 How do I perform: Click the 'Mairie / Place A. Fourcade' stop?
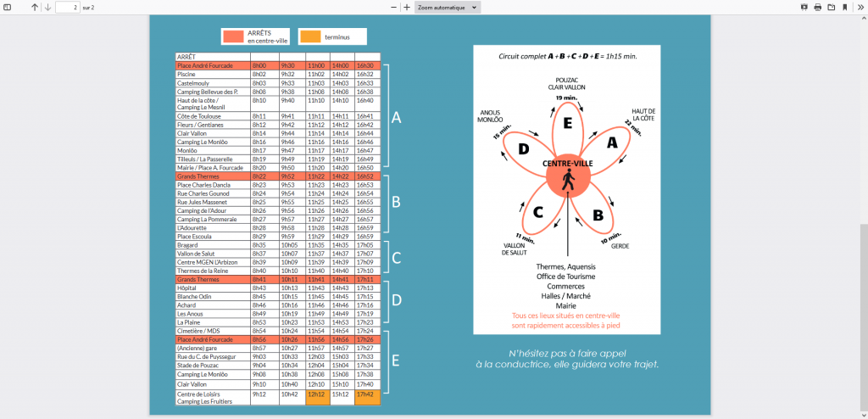pyautogui.click(x=209, y=167)
